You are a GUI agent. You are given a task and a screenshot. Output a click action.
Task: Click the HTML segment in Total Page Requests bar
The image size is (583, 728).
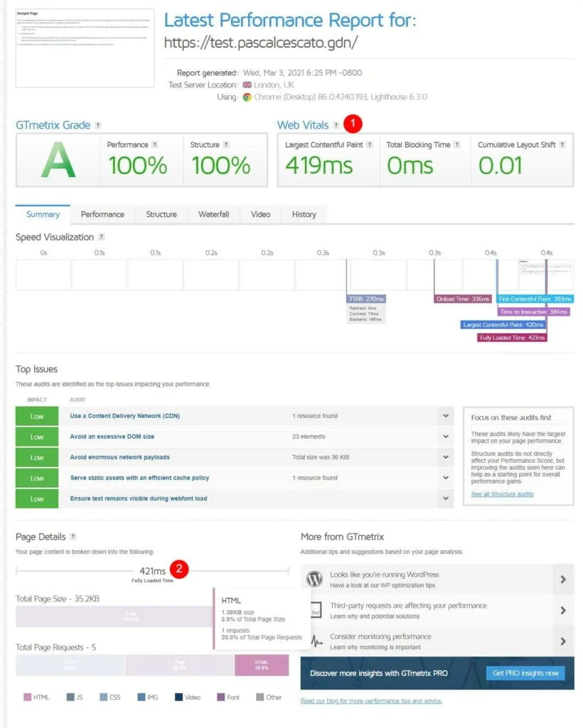262,665
